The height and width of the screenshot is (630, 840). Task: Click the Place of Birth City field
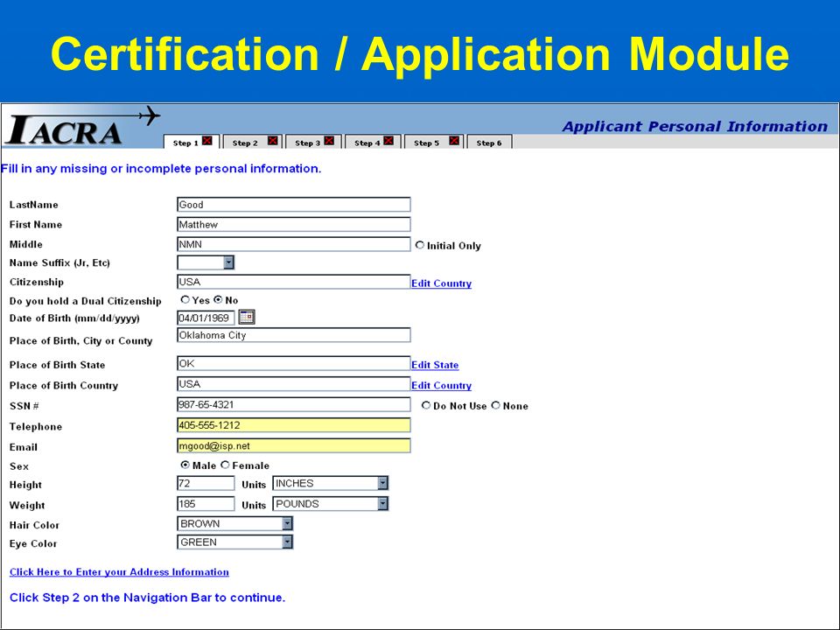tap(294, 335)
